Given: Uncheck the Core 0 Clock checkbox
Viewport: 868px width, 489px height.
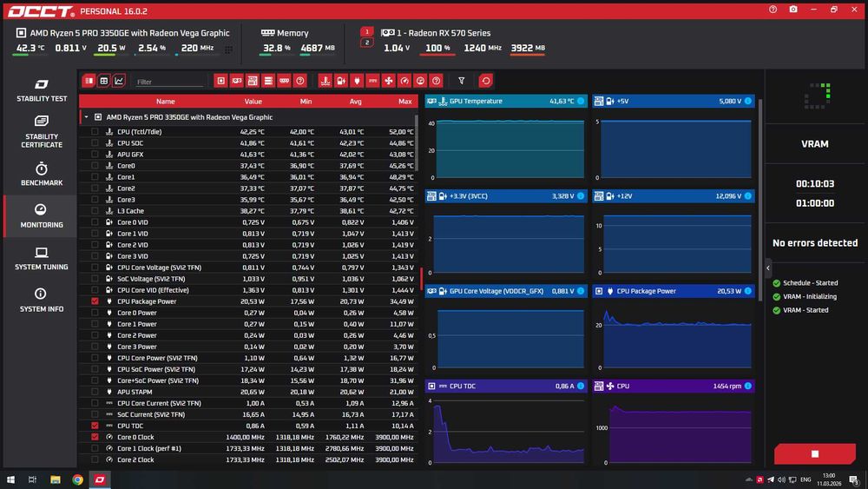Looking at the screenshot, I should click(x=95, y=437).
